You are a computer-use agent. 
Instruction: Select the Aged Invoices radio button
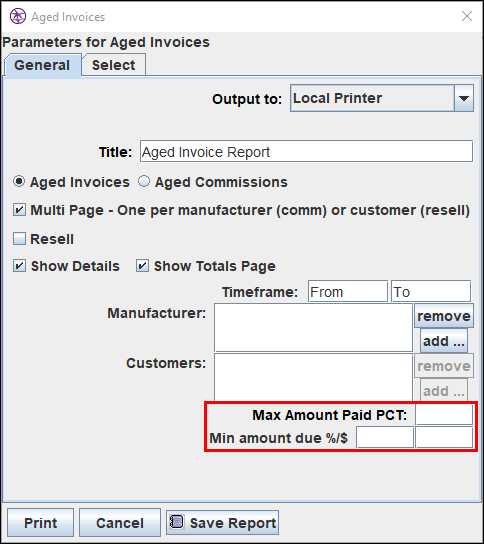pos(19,181)
